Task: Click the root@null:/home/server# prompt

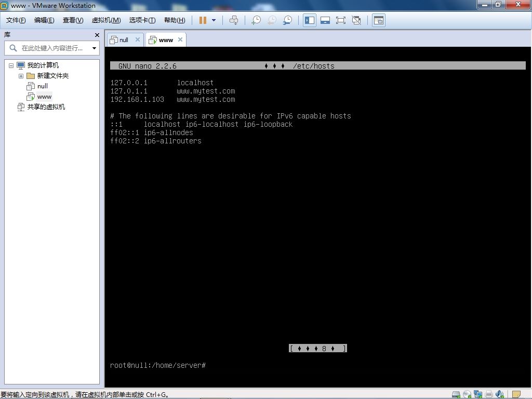Action: coord(158,365)
